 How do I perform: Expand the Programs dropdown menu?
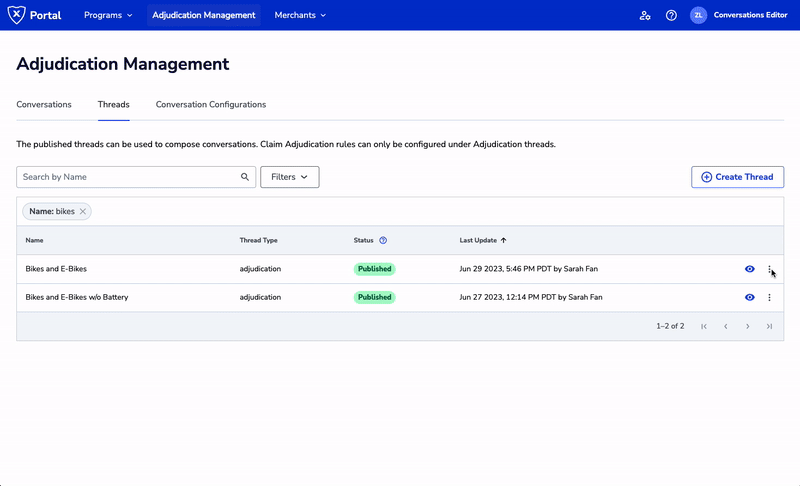pyautogui.click(x=108, y=16)
